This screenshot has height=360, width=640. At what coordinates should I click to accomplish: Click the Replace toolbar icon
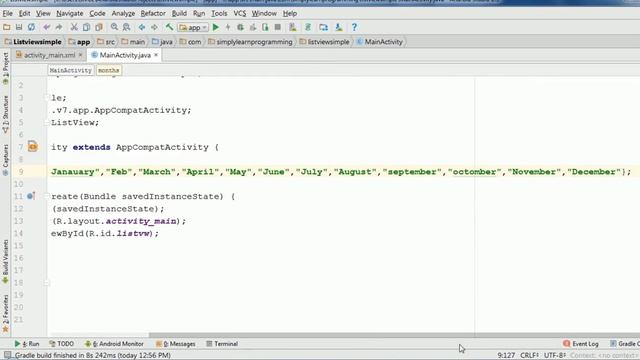pyautogui.click(x=127, y=27)
